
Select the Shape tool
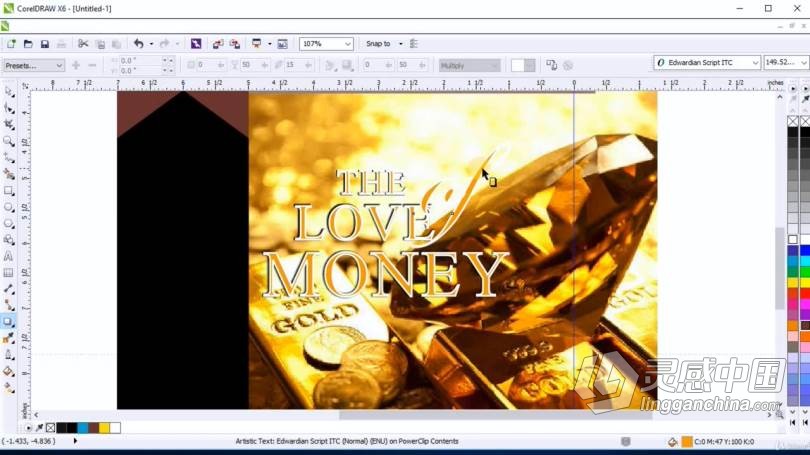9,108
